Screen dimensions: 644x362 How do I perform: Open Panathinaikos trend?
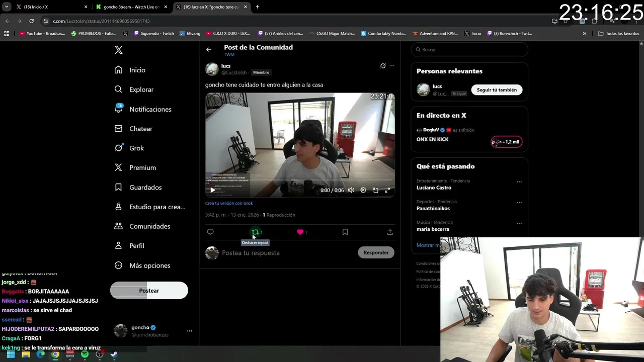(433, 208)
